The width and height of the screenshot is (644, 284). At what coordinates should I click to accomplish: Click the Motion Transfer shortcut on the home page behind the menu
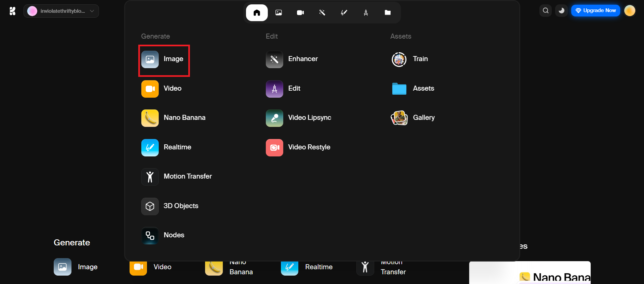[x=382, y=268]
